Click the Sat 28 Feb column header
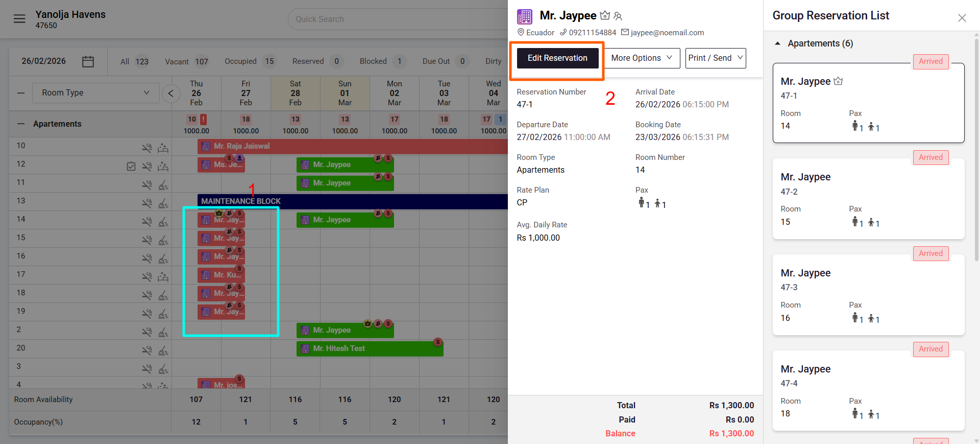Screen dimensions: 980x444 point(296,93)
